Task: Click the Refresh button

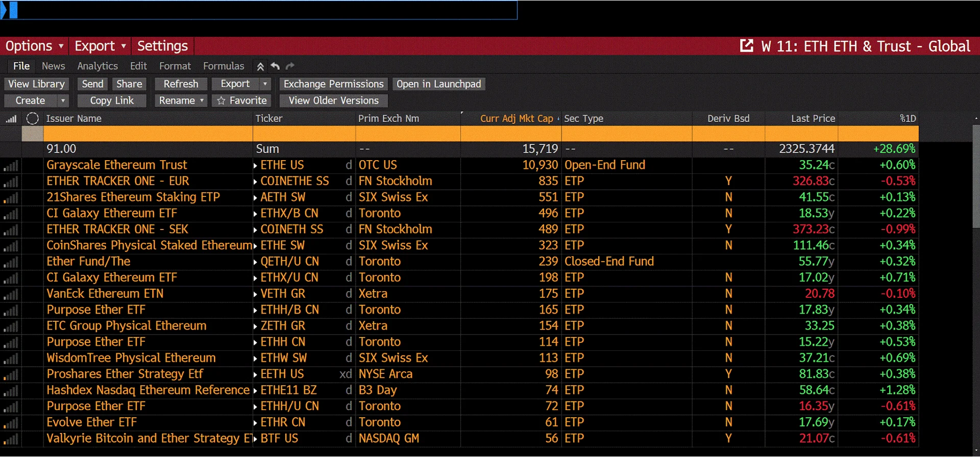Action: pyautogui.click(x=181, y=84)
